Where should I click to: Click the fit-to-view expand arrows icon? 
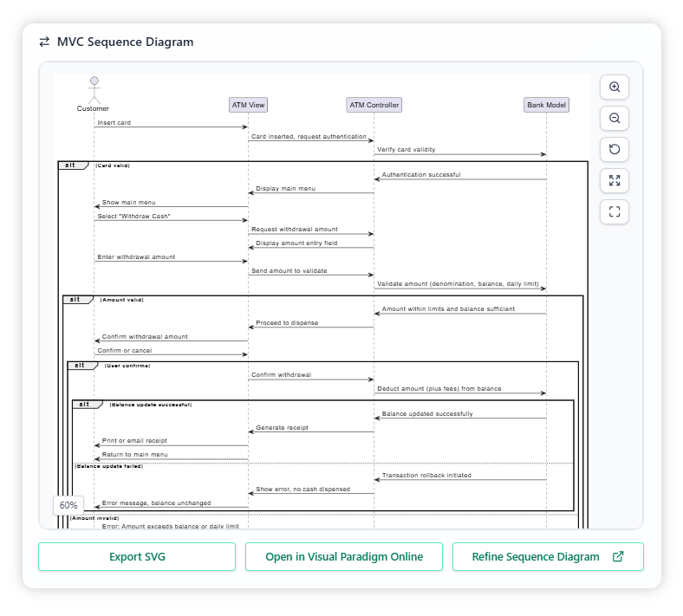(x=615, y=181)
